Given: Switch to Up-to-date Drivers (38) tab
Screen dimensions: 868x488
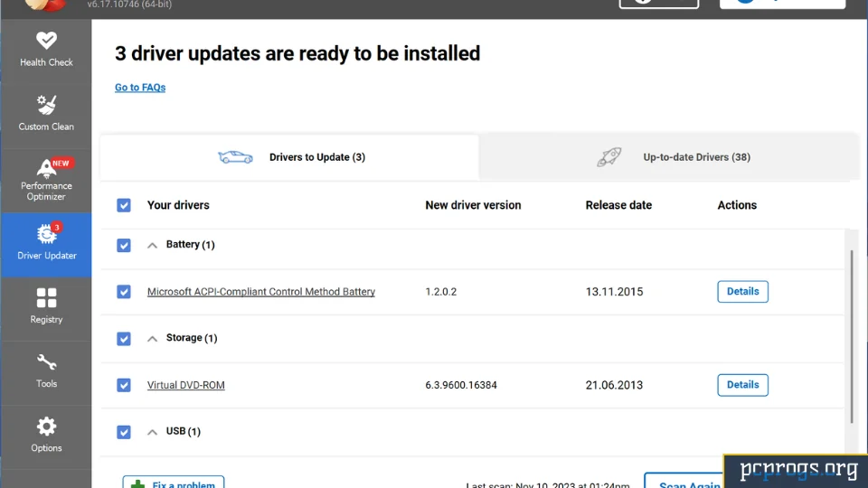Looking at the screenshot, I should 669,157.
